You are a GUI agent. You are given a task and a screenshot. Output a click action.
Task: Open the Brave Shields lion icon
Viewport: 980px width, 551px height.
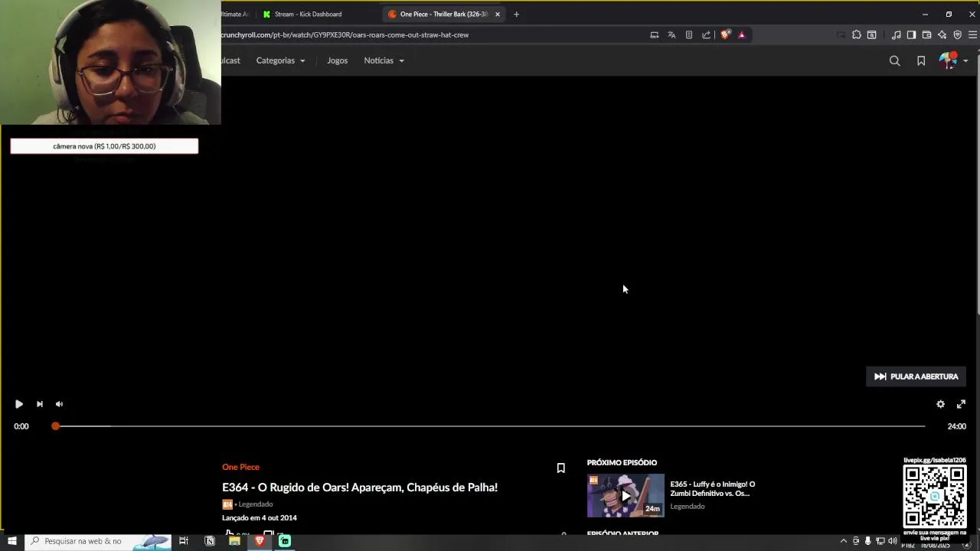point(725,34)
